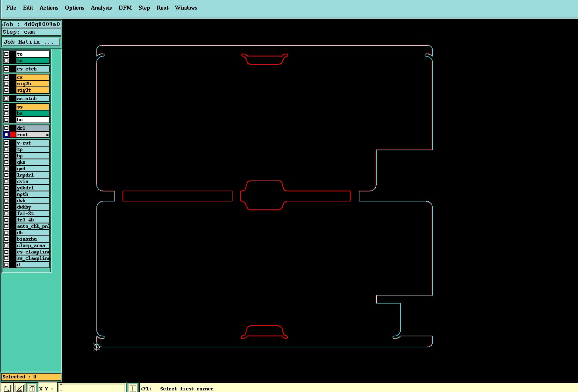
Task: Toggle display checkbox for layer 'to'
Action: [6, 54]
